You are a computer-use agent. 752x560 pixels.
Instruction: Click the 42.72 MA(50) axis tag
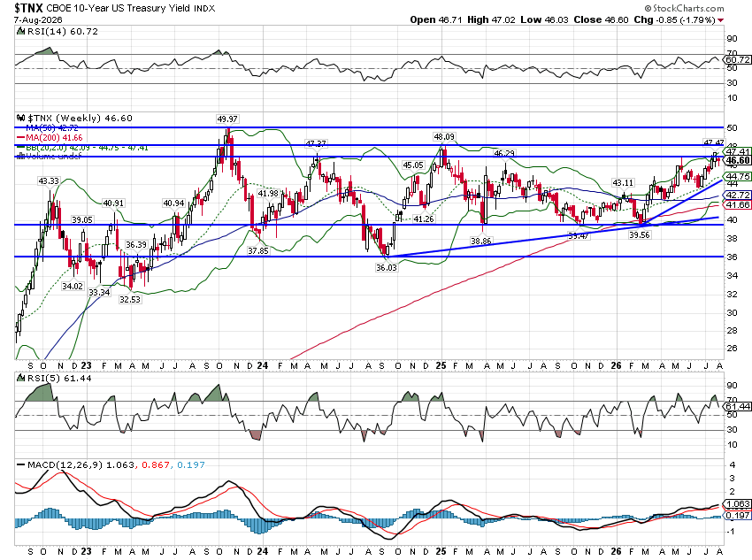tap(738, 196)
